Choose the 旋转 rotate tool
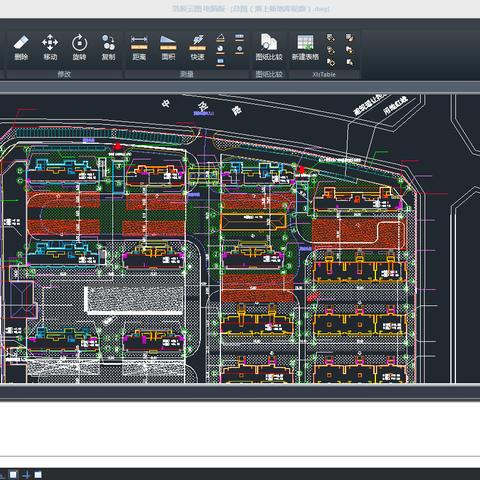This screenshot has width=480, height=480. pyautogui.click(x=79, y=48)
